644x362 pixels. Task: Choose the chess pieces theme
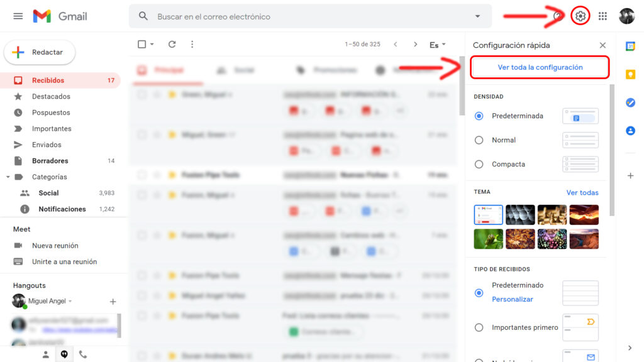click(552, 215)
